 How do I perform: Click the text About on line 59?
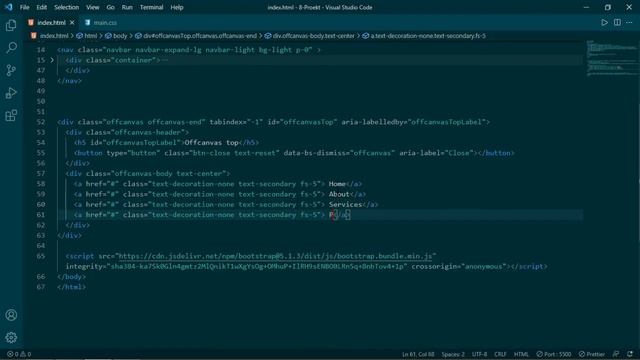(339, 194)
